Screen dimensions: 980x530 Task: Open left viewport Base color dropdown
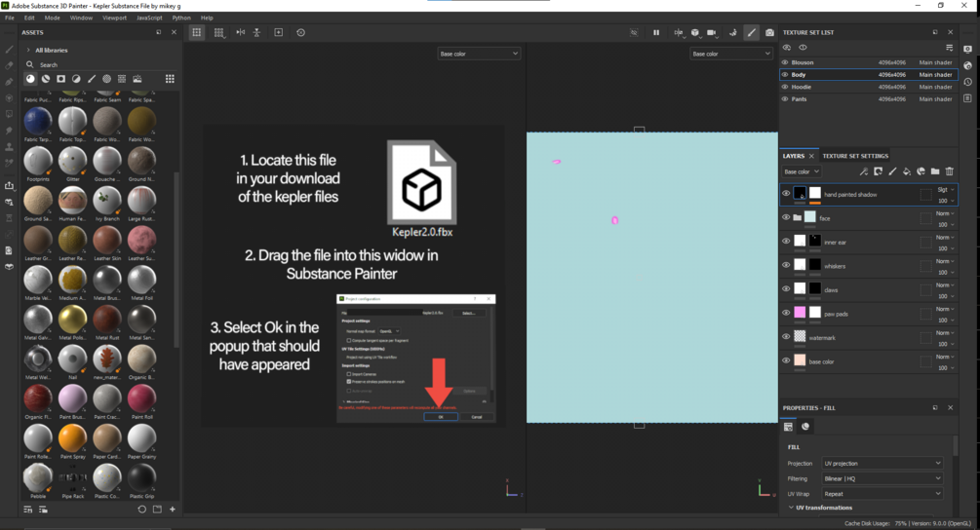479,54
